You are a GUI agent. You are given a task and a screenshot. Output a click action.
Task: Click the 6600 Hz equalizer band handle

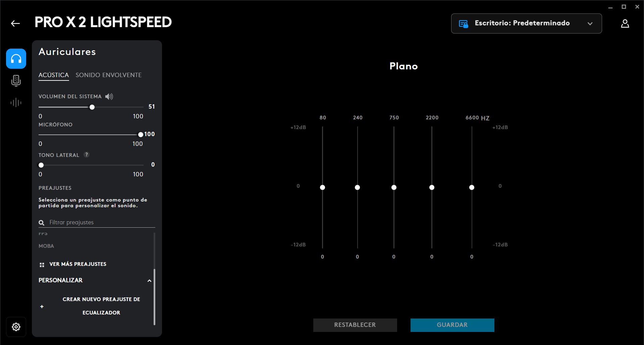(472, 187)
